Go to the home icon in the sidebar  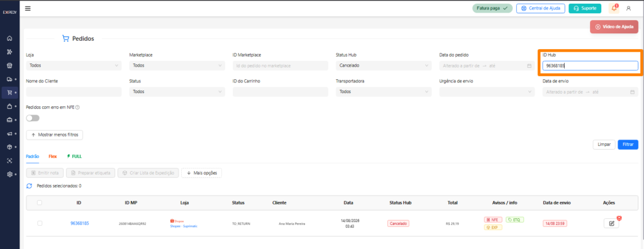click(x=10, y=38)
